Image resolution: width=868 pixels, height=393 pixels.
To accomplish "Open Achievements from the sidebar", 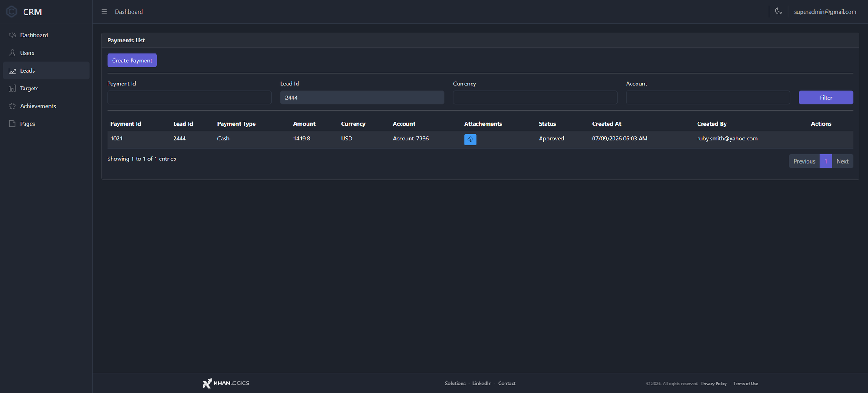I will [x=46, y=106].
